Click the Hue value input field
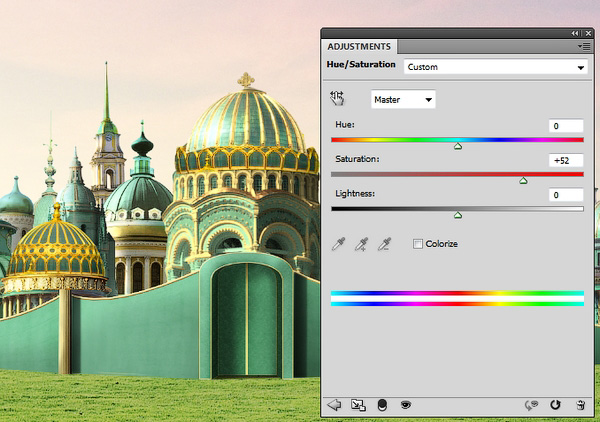 pyautogui.click(x=565, y=125)
